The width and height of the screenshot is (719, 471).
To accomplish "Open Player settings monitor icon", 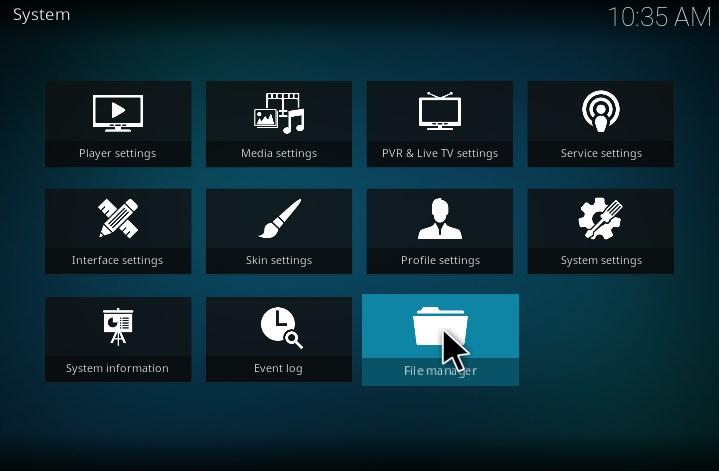I will (118, 113).
